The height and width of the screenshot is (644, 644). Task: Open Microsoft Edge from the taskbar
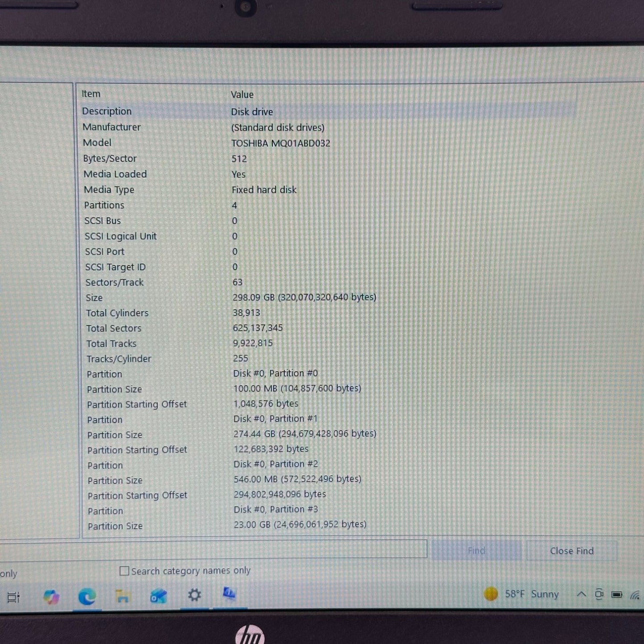point(87,596)
